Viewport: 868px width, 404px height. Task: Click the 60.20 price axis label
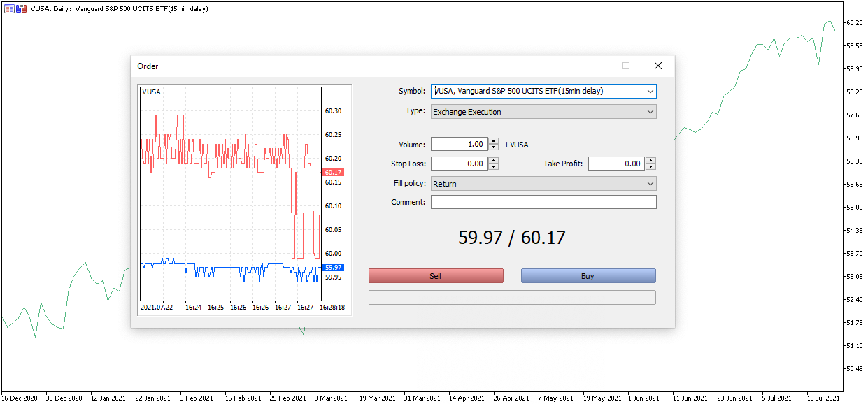[853, 23]
